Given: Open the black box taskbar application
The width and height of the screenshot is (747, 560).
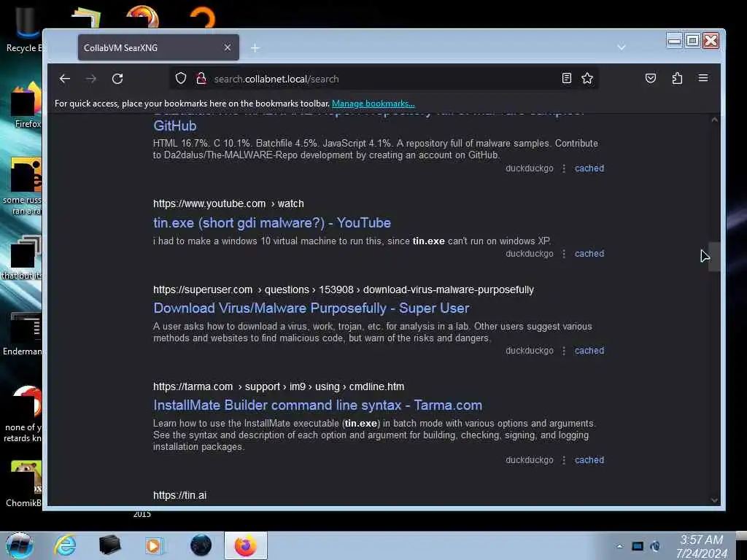Looking at the screenshot, I should pos(109,545).
